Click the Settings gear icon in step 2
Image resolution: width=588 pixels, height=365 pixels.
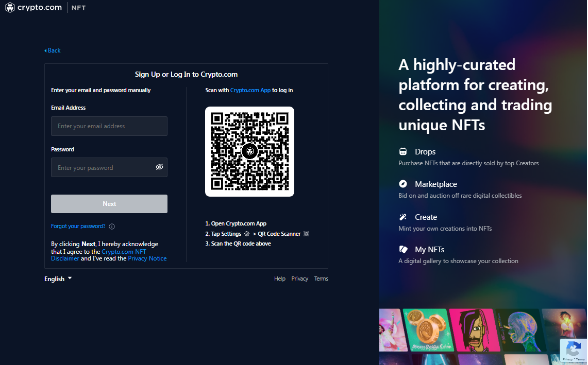247,233
